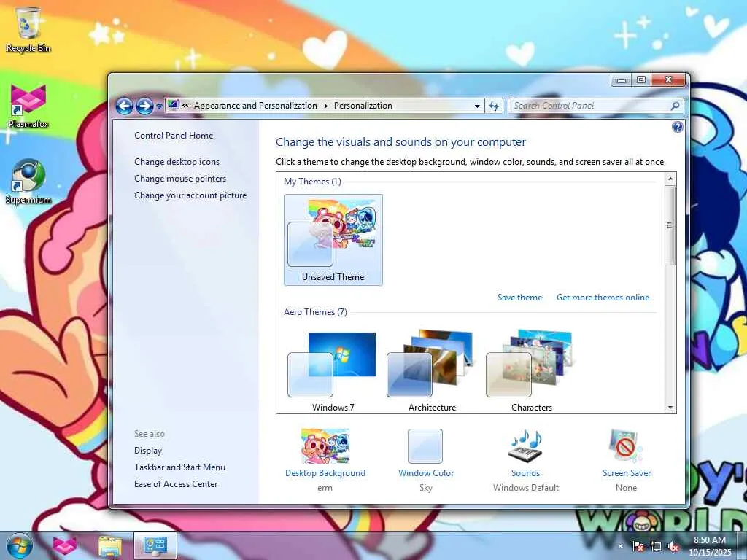Click the Sounds text link
Screen dimensions: 747x560
(x=525, y=473)
